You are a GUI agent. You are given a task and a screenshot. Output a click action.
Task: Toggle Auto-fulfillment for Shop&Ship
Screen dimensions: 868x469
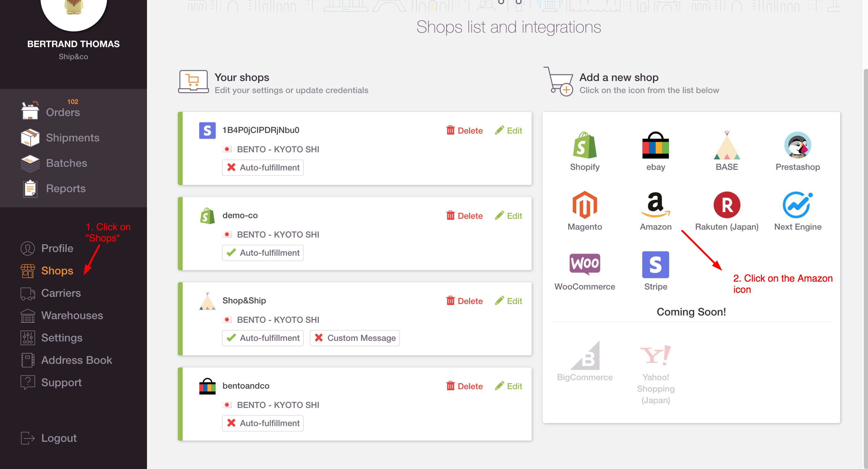(x=263, y=338)
